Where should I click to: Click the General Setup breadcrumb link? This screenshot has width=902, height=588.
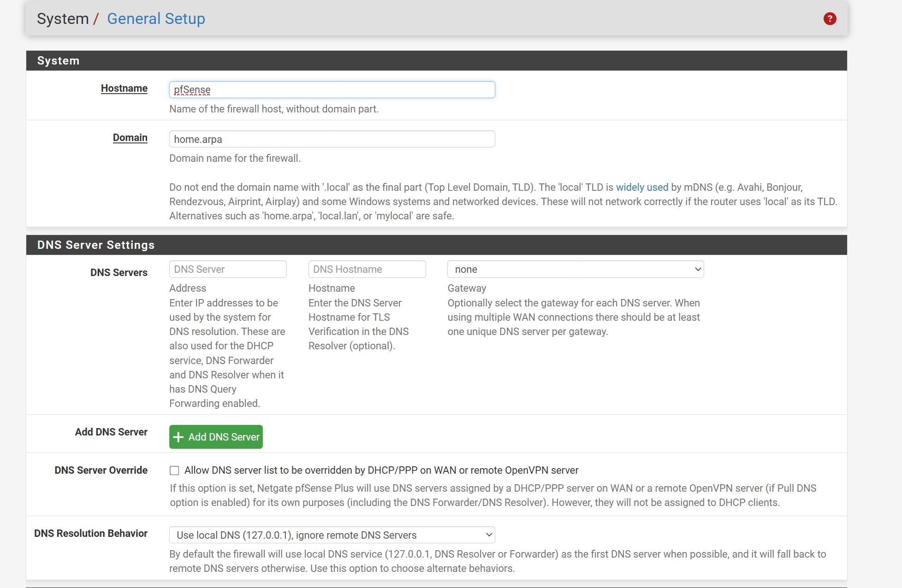click(x=156, y=19)
